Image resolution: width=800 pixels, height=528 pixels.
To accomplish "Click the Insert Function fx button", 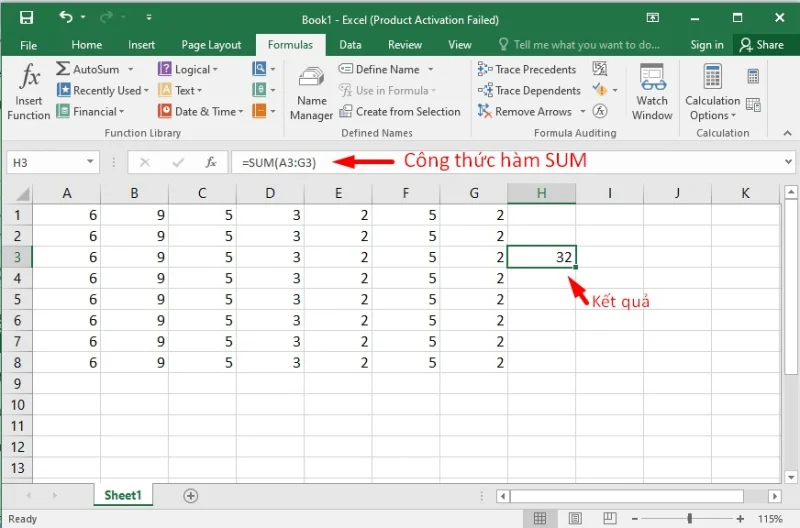I will point(29,92).
